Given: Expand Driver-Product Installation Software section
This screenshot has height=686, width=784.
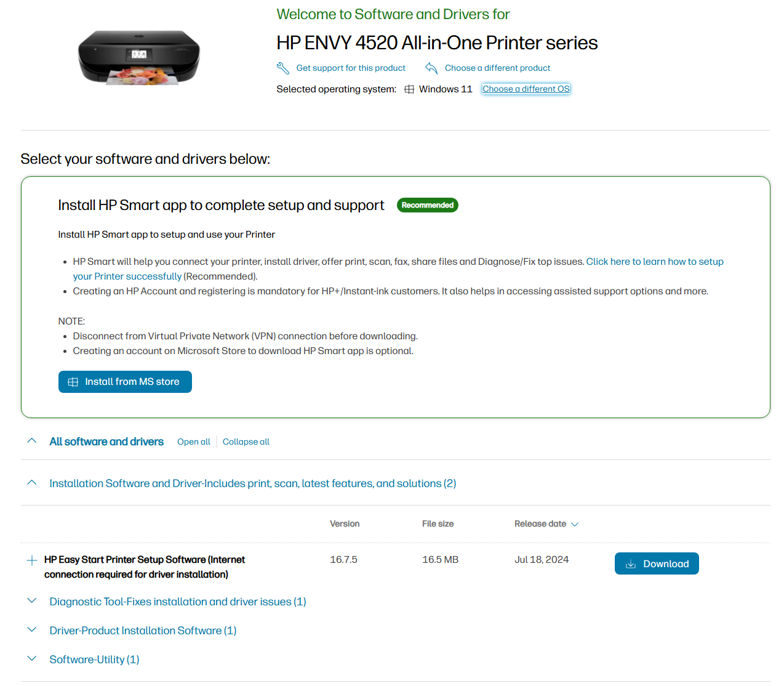Looking at the screenshot, I should 32,630.
